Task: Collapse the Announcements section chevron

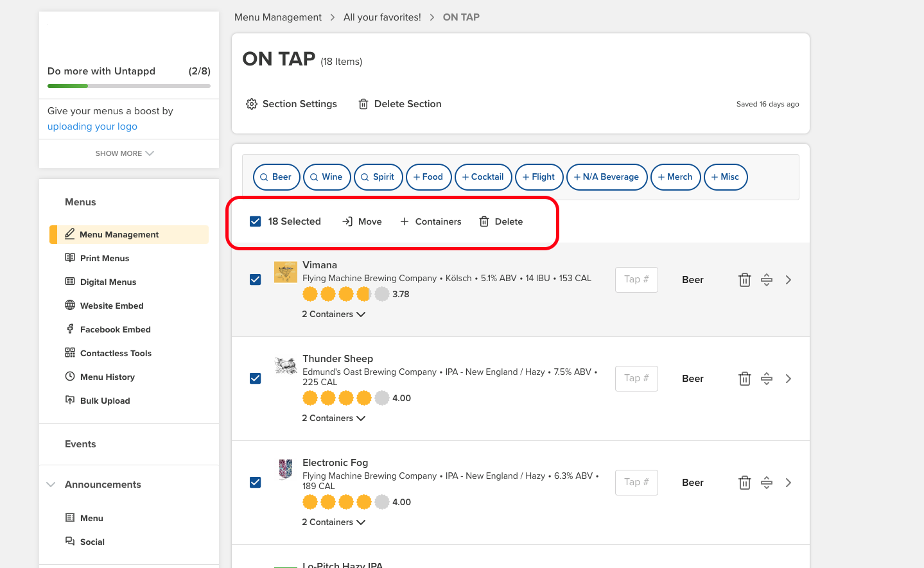Action: point(51,485)
